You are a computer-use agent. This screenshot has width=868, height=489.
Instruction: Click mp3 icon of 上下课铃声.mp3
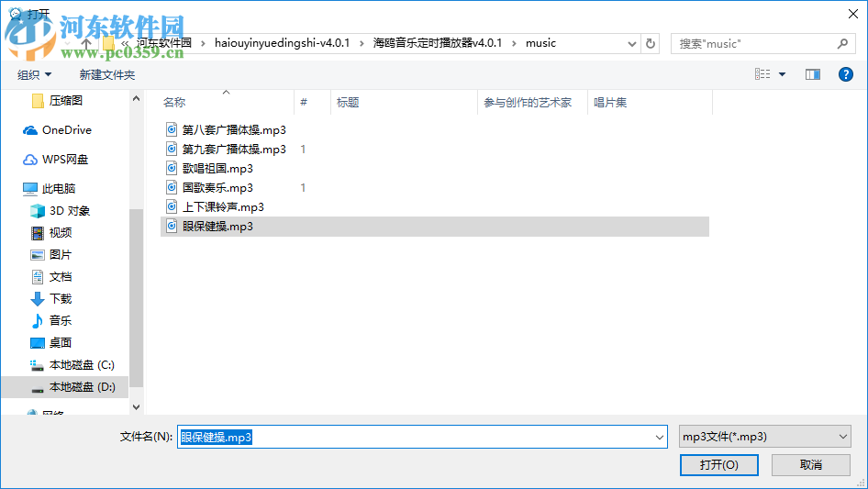point(172,207)
